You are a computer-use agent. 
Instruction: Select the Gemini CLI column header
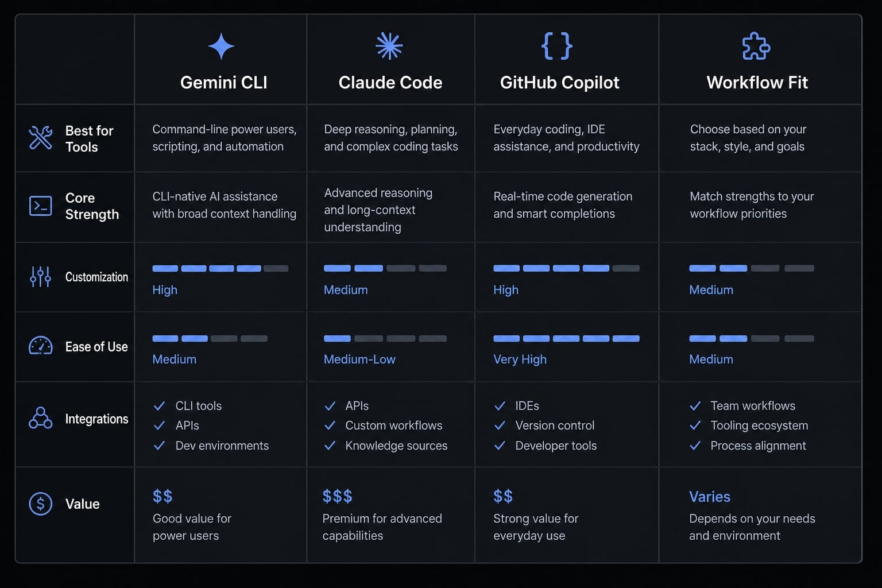tap(224, 83)
